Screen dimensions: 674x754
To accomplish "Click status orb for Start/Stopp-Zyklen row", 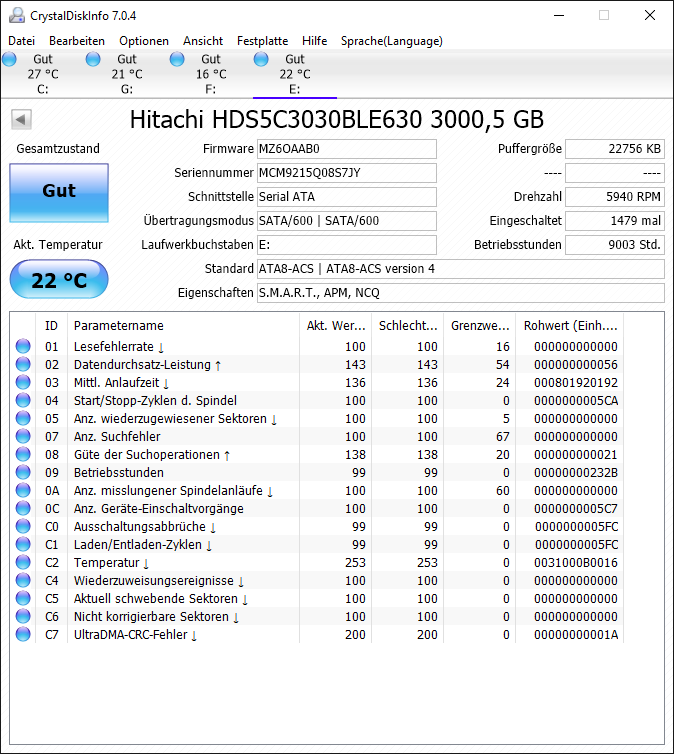I will point(23,400).
